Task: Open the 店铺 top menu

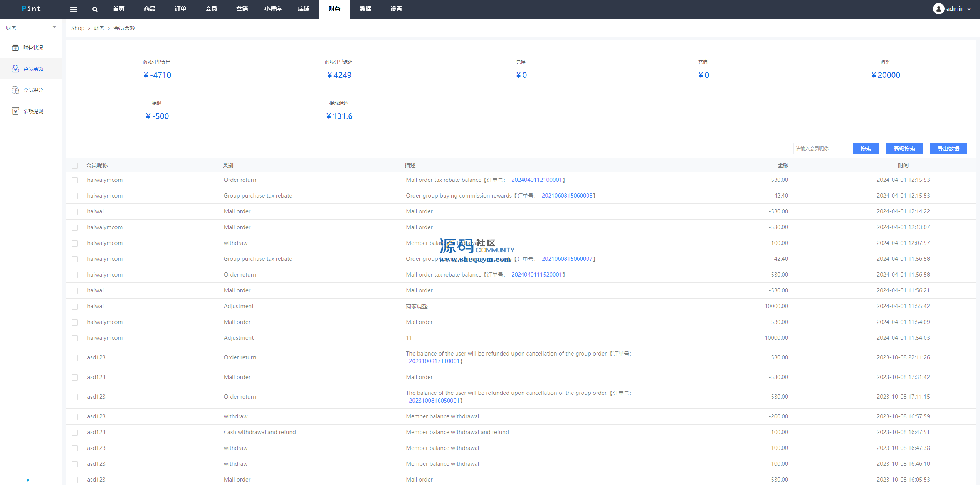Action: [x=304, y=9]
